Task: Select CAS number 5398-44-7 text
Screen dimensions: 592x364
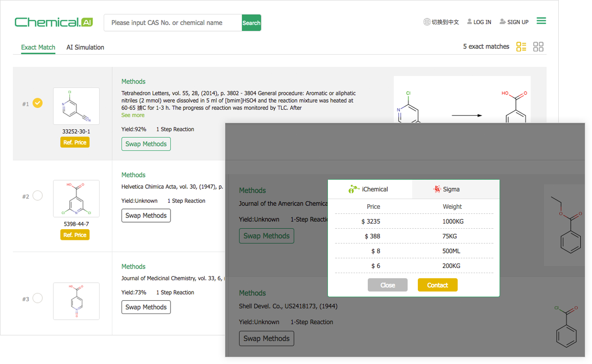Action: [x=76, y=224]
